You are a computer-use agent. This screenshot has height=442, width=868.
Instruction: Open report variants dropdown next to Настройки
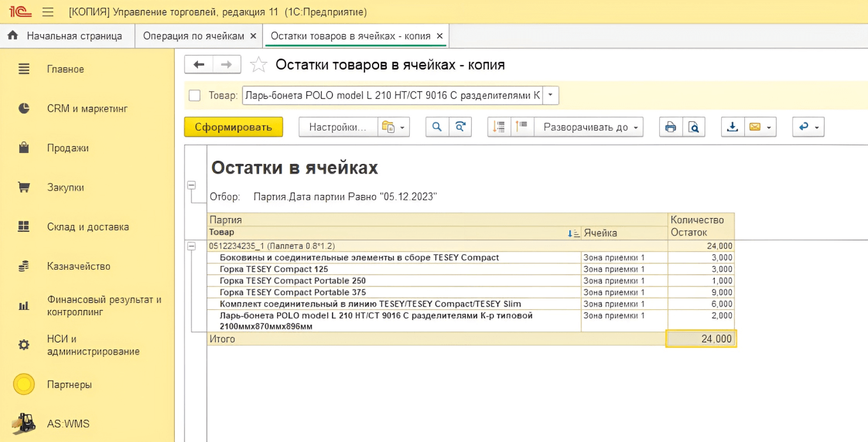pyautogui.click(x=393, y=127)
